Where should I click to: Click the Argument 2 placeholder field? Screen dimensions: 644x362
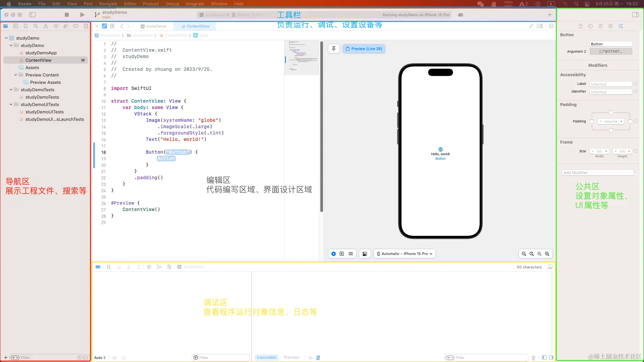tap(611, 52)
